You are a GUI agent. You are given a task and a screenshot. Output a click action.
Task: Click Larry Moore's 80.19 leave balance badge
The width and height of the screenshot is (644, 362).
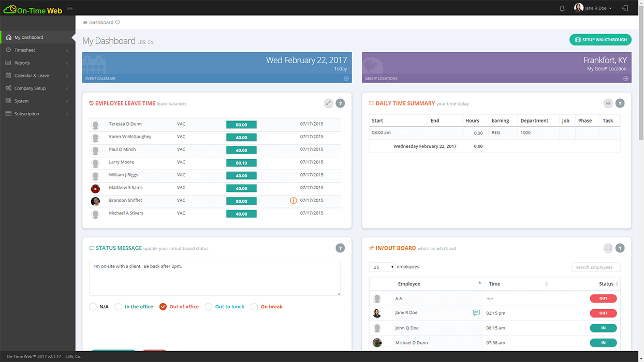pos(241,163)
